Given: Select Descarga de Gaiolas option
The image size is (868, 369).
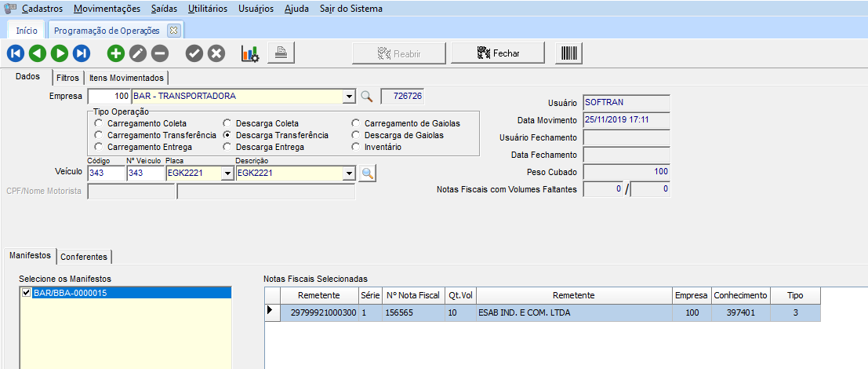Looking at the screenshot, I should pos(355,134).
